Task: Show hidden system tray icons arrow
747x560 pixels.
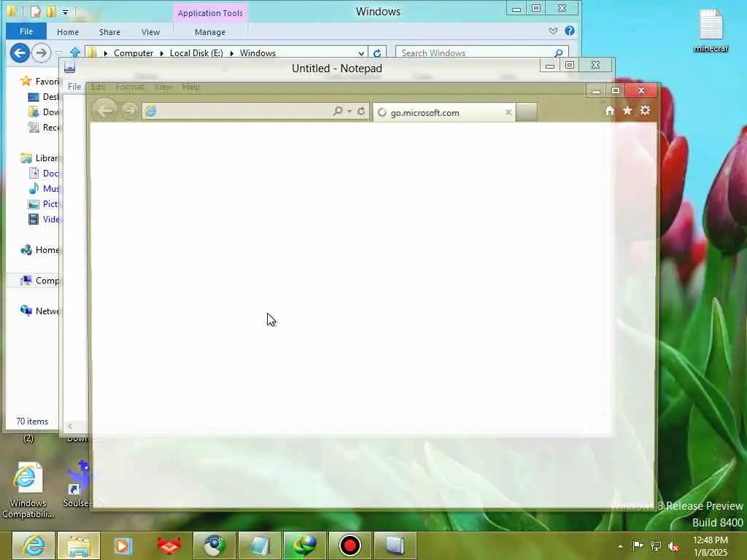Action: (620, 546)
